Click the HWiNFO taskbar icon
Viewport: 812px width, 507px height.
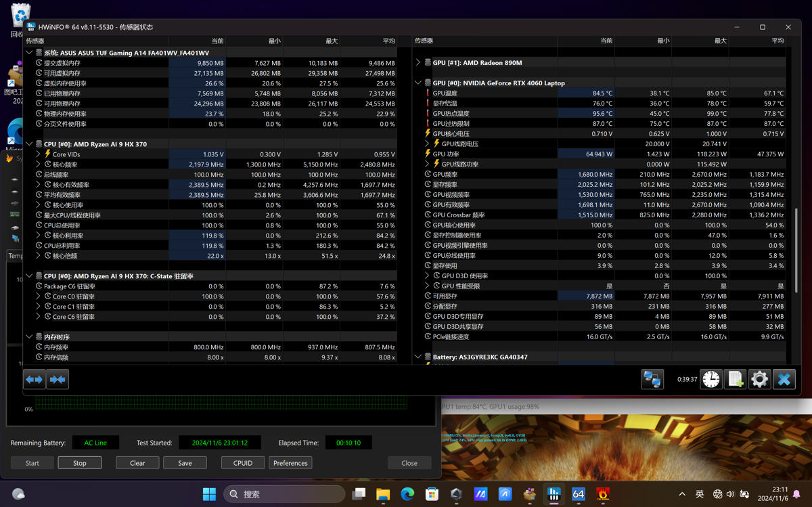click(554, 494)
